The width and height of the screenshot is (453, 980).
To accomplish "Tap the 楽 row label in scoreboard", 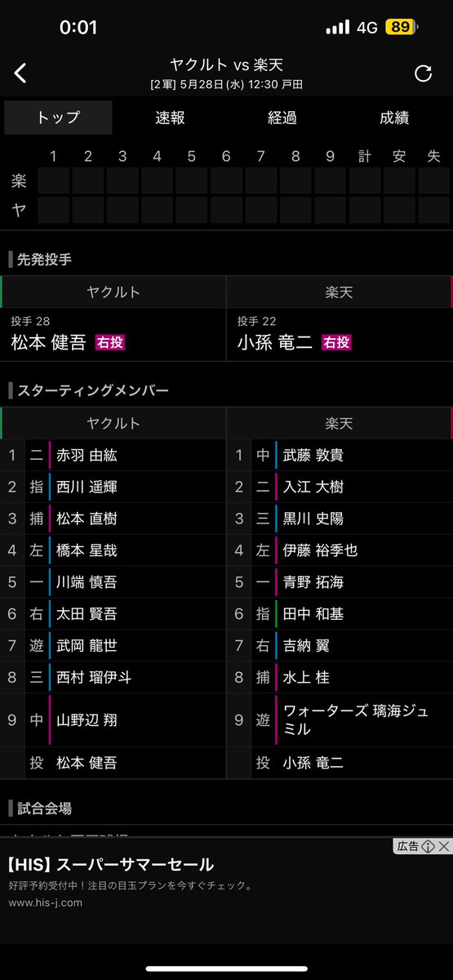I will coord(18,181).
